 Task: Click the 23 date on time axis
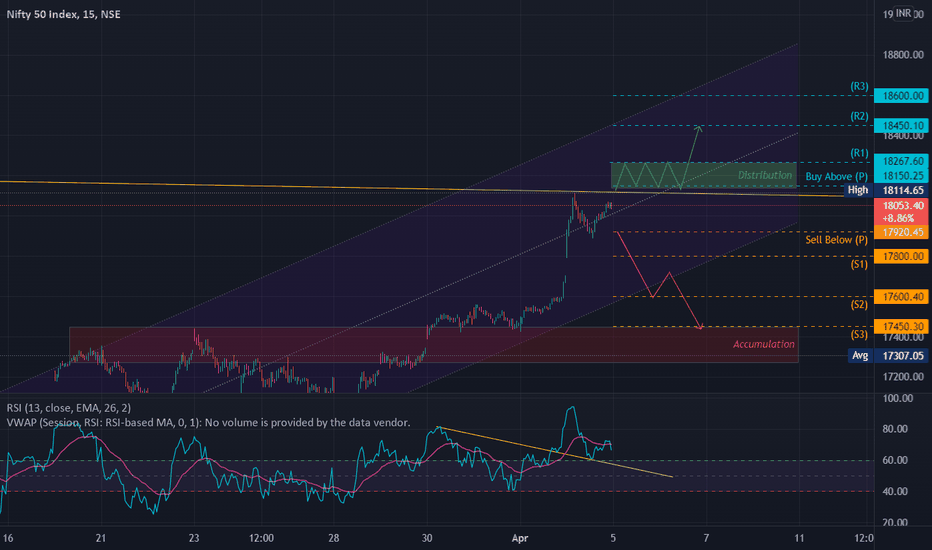194,538
